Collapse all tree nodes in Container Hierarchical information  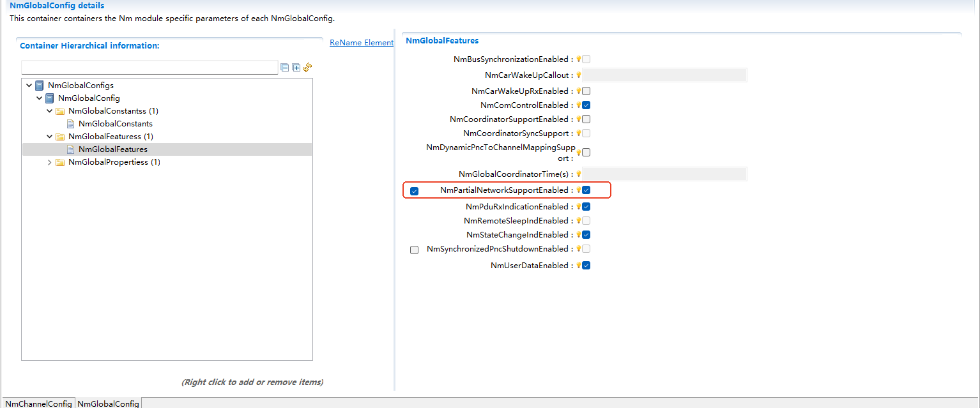coord(285,68)
